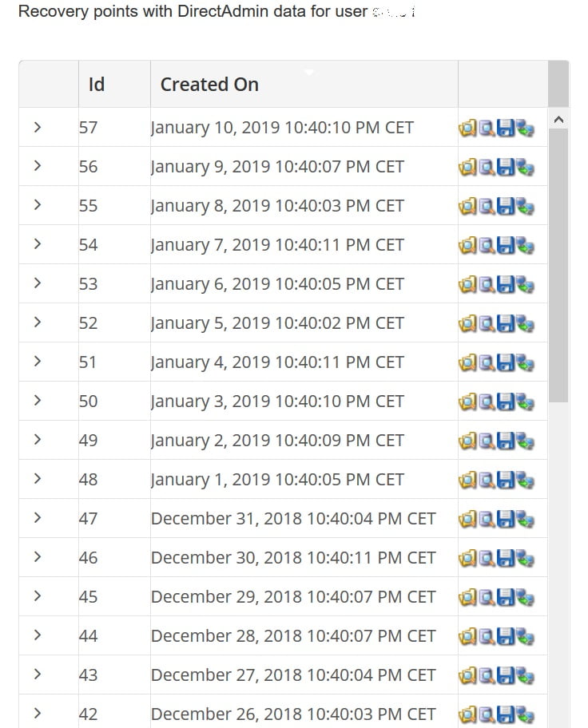This screenshot has height=728, width=588.
Task: Select the January 2, 2019 date cell
Action: pyautogui.click(x=277, y=441)
